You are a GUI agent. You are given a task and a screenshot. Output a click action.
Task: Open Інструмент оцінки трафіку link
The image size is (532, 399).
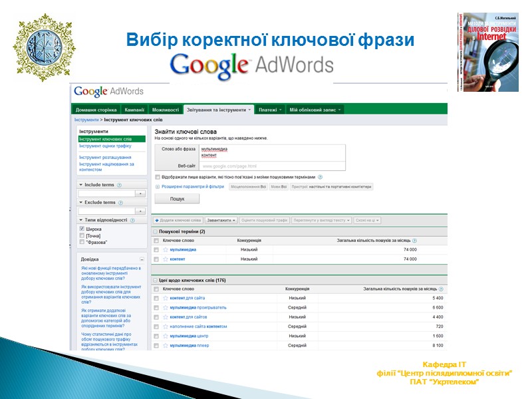pos(105,146)
